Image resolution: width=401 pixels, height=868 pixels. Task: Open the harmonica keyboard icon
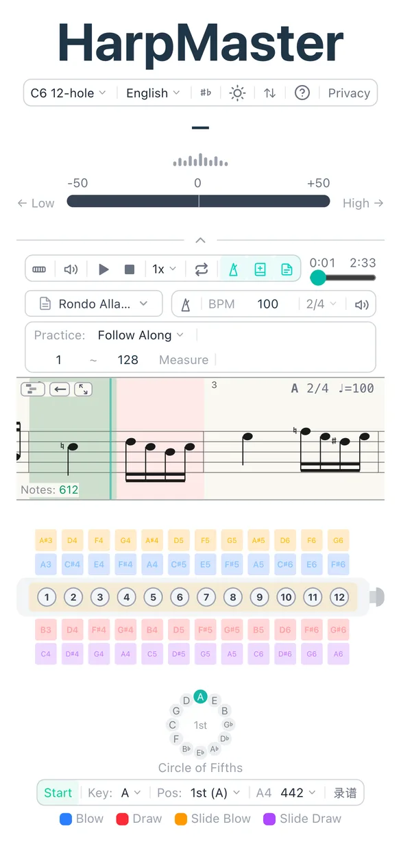[x=39, y=269]
